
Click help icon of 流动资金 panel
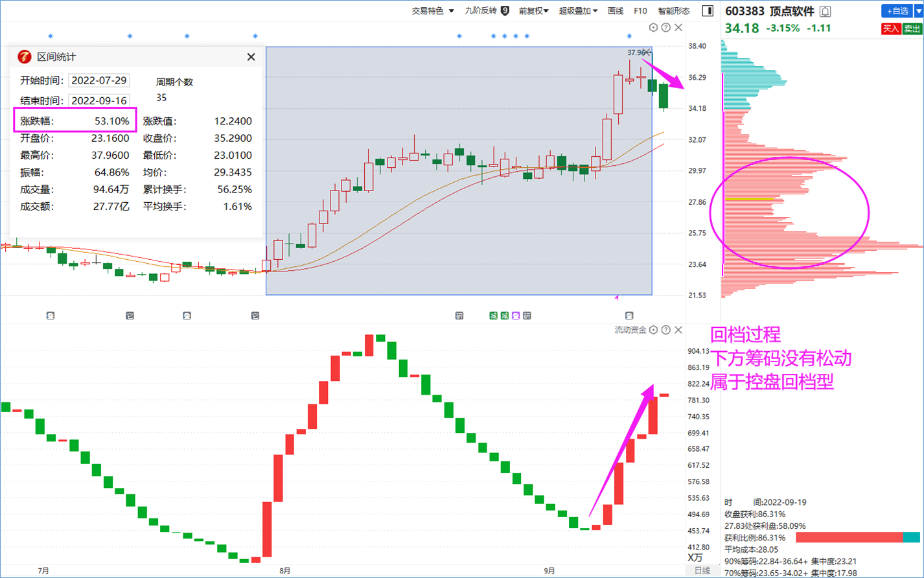[x=665, y=330]
